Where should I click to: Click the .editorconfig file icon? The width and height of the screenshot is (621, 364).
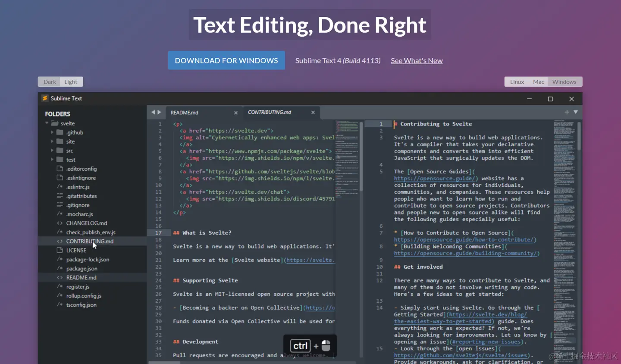point(60,169)
